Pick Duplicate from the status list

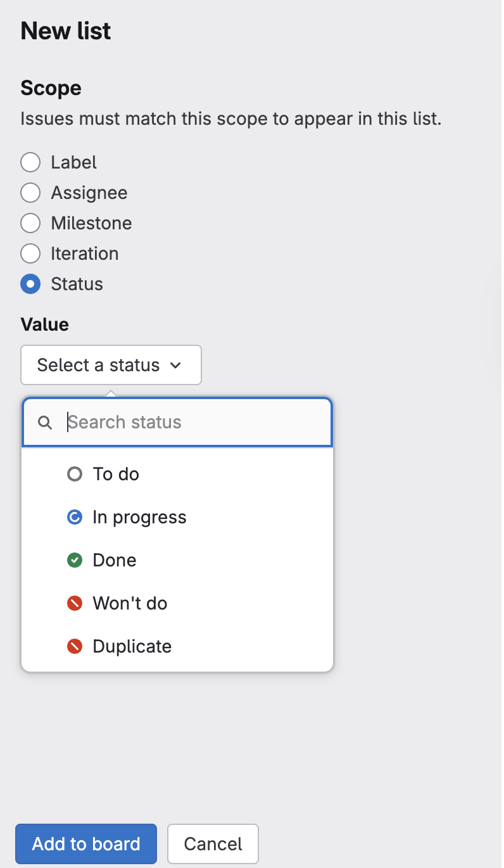[x=132, y=646]
